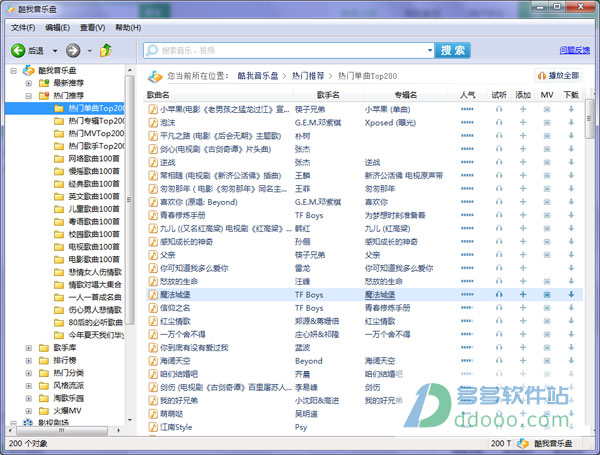Click the plus add icon for 海阔天空
Viewport: 600px width, 455px height.
click(523, 360)
